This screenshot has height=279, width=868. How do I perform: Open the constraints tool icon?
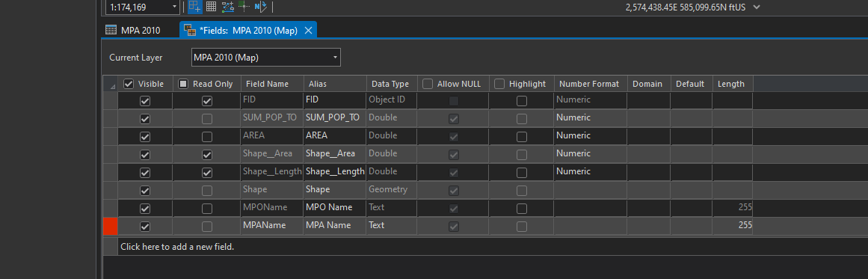pos(227,7)
